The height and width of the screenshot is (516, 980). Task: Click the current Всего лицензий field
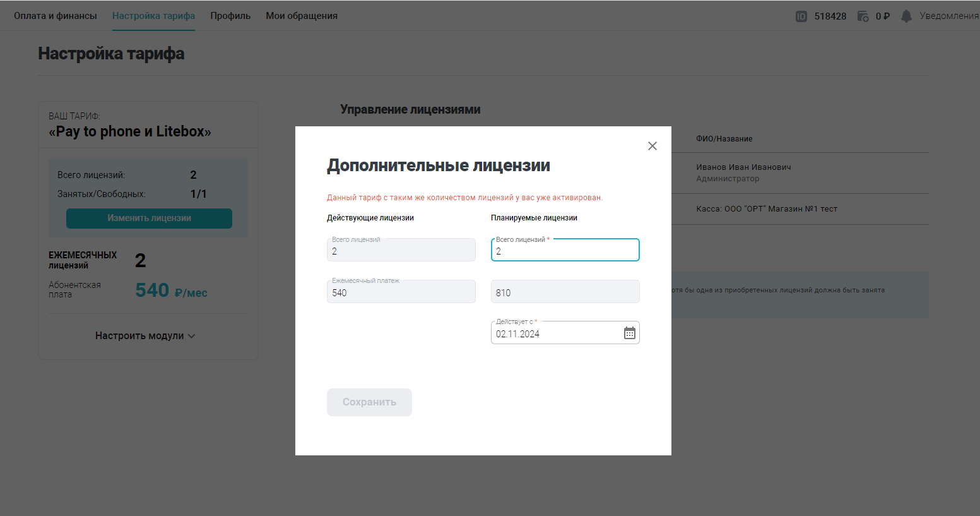point(401,250)
